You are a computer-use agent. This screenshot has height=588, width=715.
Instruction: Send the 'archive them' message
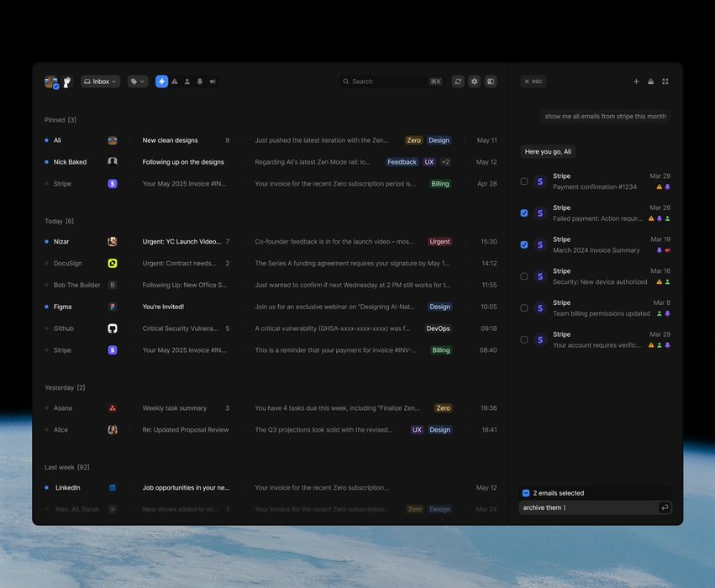tap(665, 507)
